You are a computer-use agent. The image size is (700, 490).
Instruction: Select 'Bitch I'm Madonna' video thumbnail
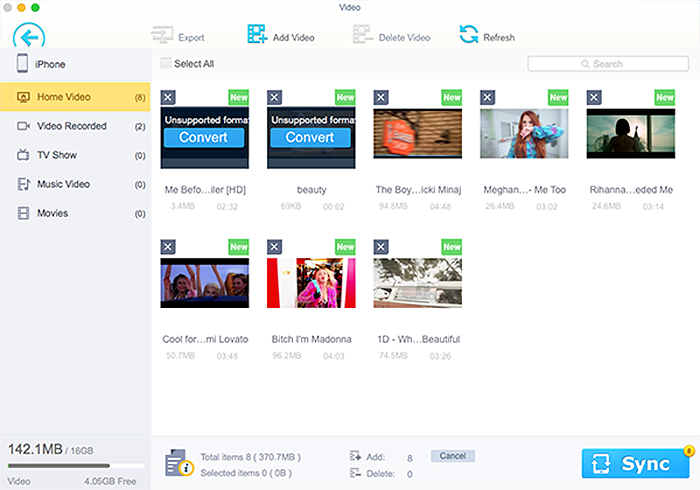click(x=312, y=283)
